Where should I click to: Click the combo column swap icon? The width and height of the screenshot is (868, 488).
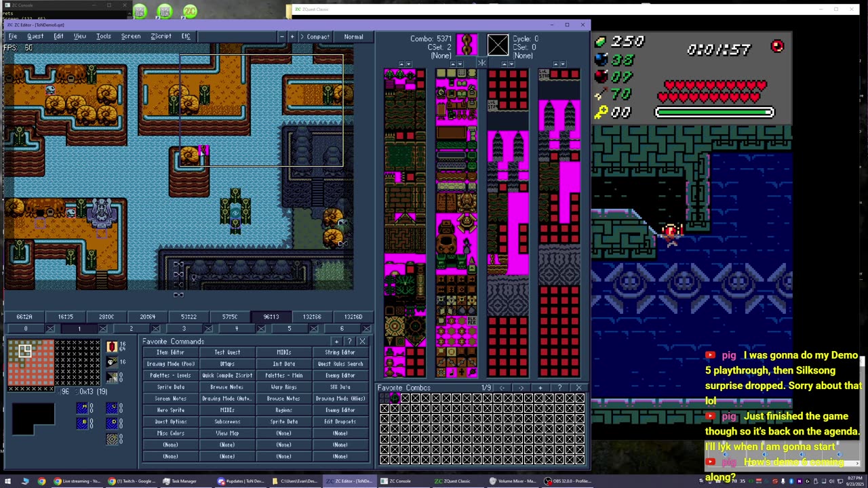(x=481, y=64)
